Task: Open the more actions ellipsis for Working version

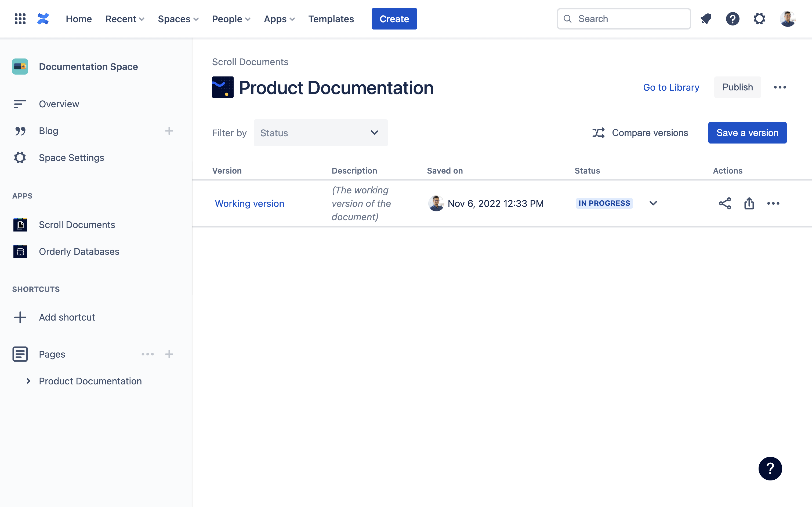Action: pyautogui.click(x=773, y=204)
